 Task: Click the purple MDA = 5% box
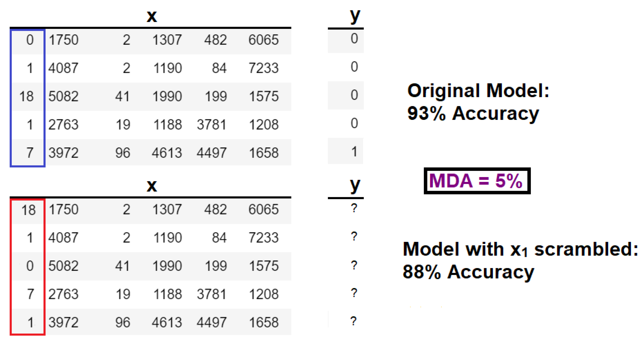pyautogui.click(x=477, y=181)
